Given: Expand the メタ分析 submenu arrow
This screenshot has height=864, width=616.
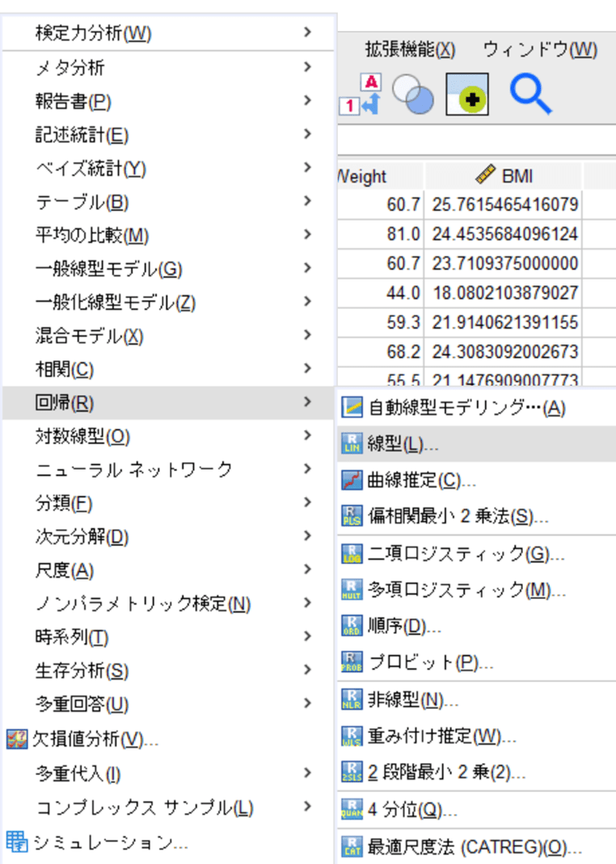Looking at the screenshot, I should pyautogui.click(x=307, y=66).
